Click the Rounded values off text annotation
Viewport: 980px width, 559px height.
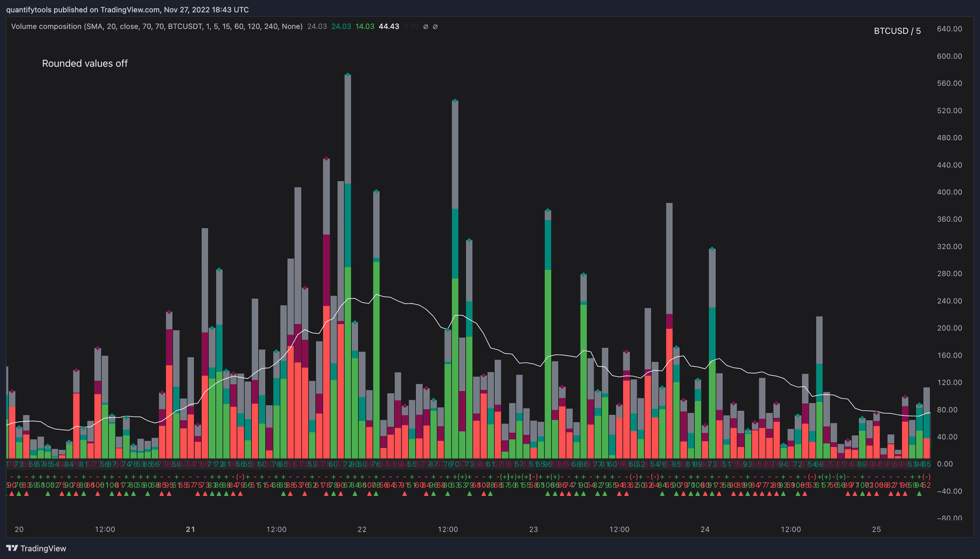point(85,64)
